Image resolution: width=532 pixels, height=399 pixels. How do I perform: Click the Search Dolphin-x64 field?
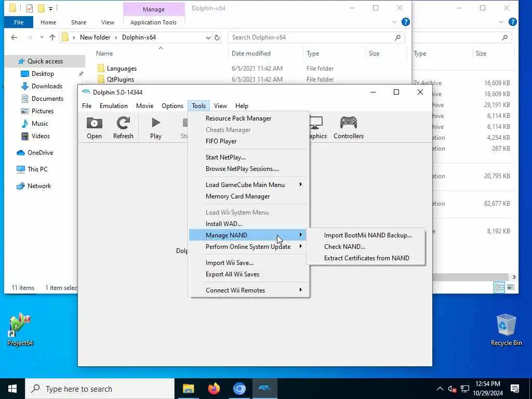[x=316, y=37]
